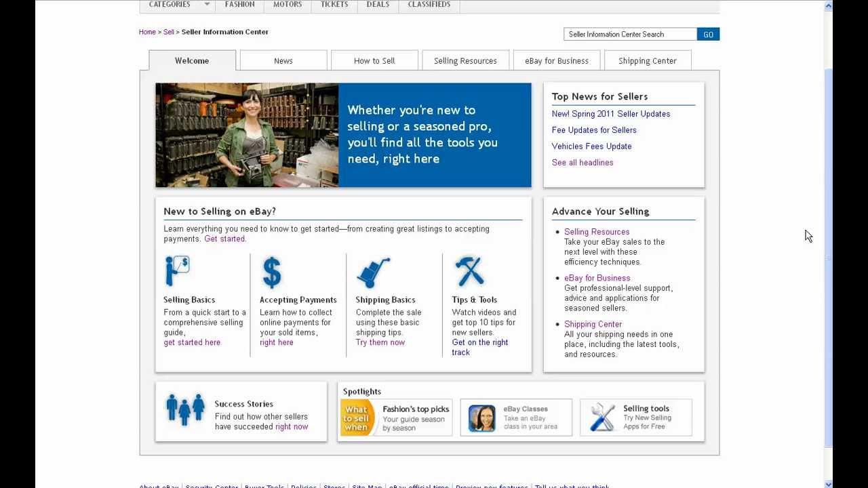Image resolution: width=868 pixels, height=488 pixels.
Task: Click 'right now' link under Success Stories
Action: (292, 426)
